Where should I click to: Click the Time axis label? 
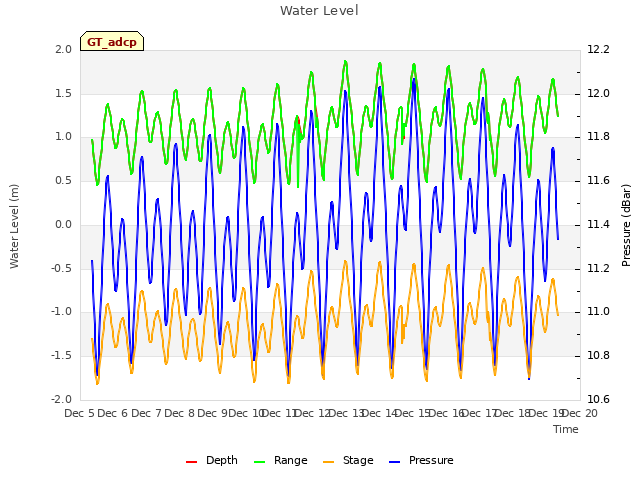(566, 429)
